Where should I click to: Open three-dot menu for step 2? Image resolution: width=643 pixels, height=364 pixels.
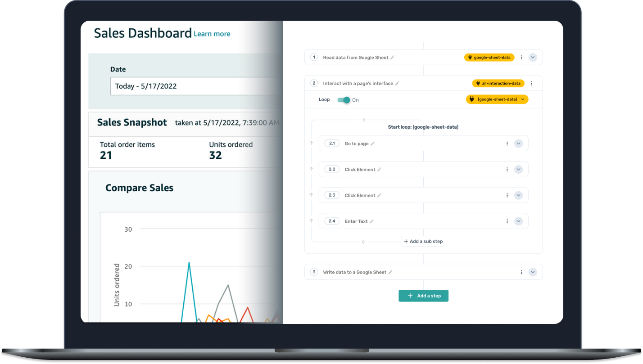point(531,84)
